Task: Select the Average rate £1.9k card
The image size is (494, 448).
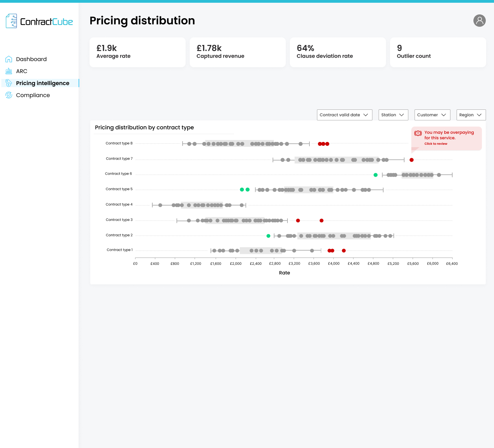Action: [138, 52]
